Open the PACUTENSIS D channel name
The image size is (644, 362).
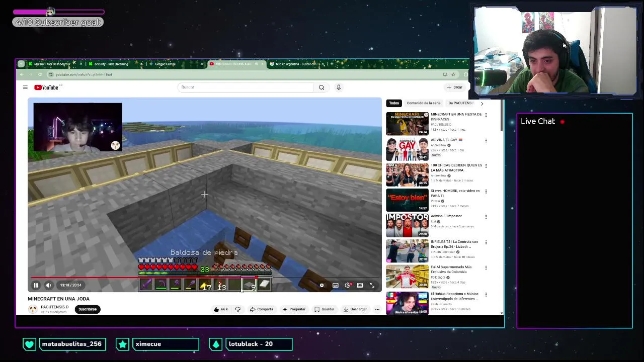tap(54, 307)
